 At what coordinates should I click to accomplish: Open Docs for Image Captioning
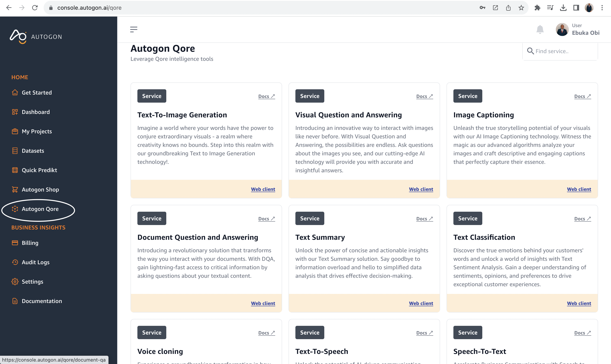click(583, 96)
